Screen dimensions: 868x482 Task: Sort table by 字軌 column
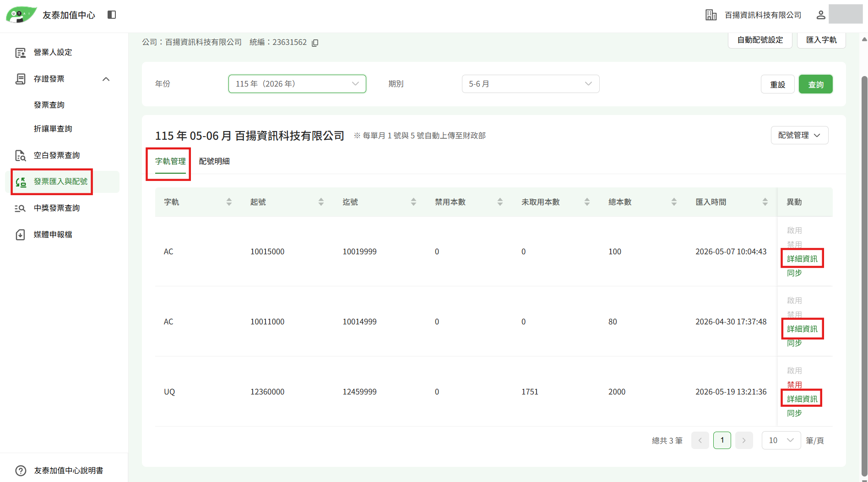pyautogui.click(x=229, y=202)
